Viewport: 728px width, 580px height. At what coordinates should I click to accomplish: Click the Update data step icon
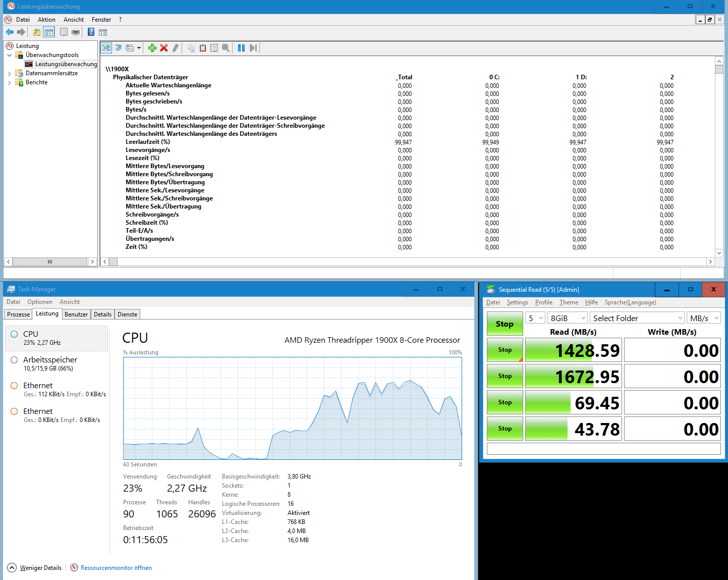[x=253, y=48]
